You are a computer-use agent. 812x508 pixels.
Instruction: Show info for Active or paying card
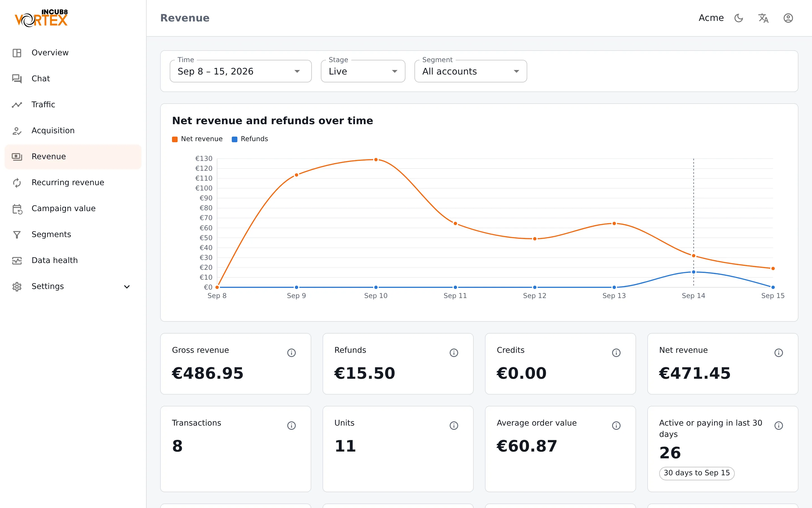point(778,426)
